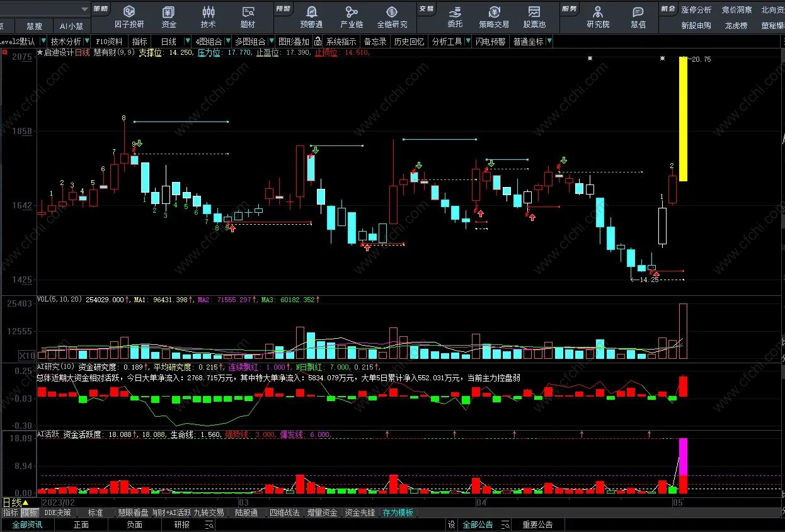
Task: Expand the top-left combo box dropdown arrow
Action: click(84, 9)
